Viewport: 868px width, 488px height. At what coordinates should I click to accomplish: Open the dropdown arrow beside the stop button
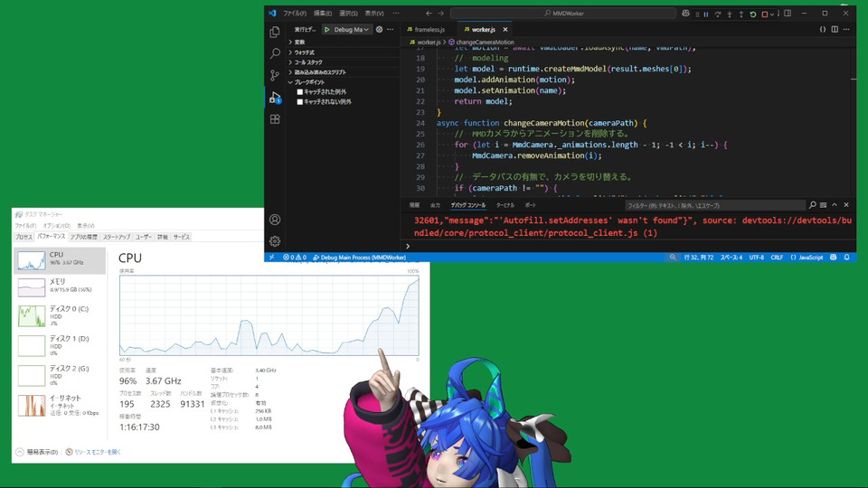(x=772, y=14)
